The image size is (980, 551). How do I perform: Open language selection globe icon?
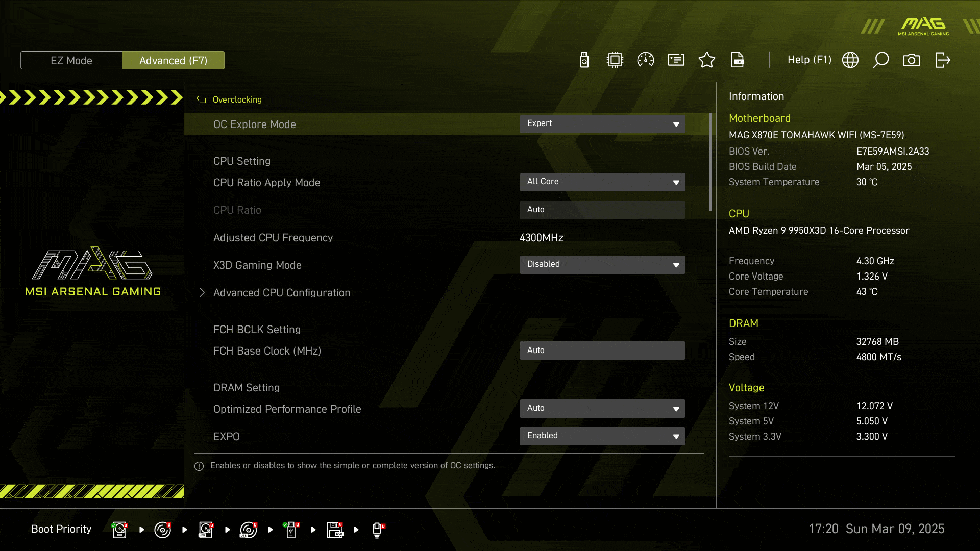[x=850, y=60]
